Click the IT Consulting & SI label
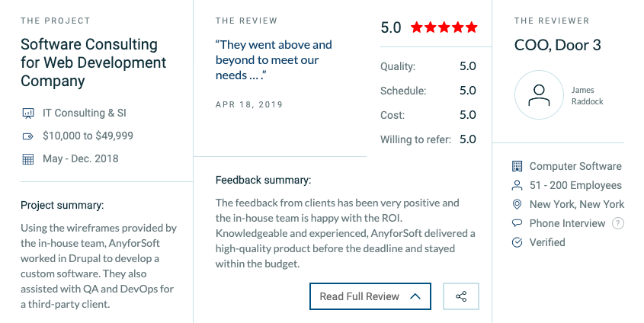 click(84, 113)
